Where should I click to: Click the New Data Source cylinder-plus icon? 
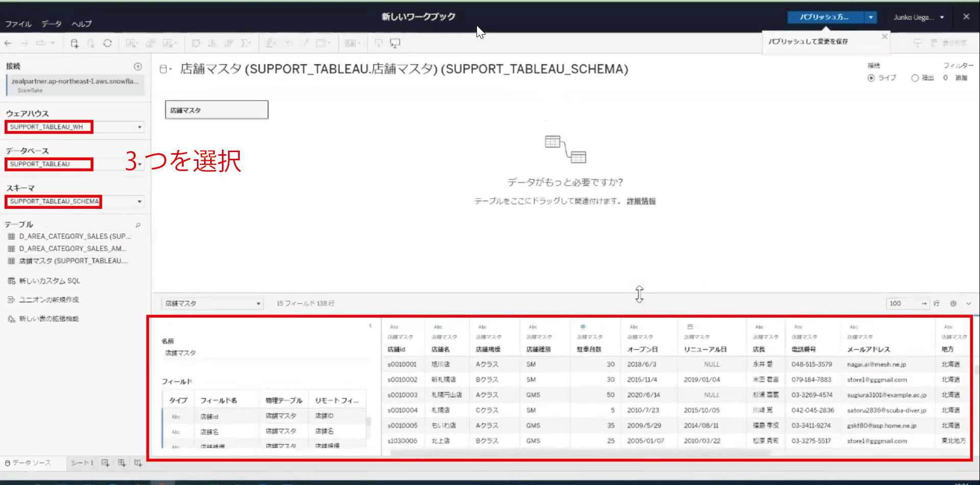74,43
